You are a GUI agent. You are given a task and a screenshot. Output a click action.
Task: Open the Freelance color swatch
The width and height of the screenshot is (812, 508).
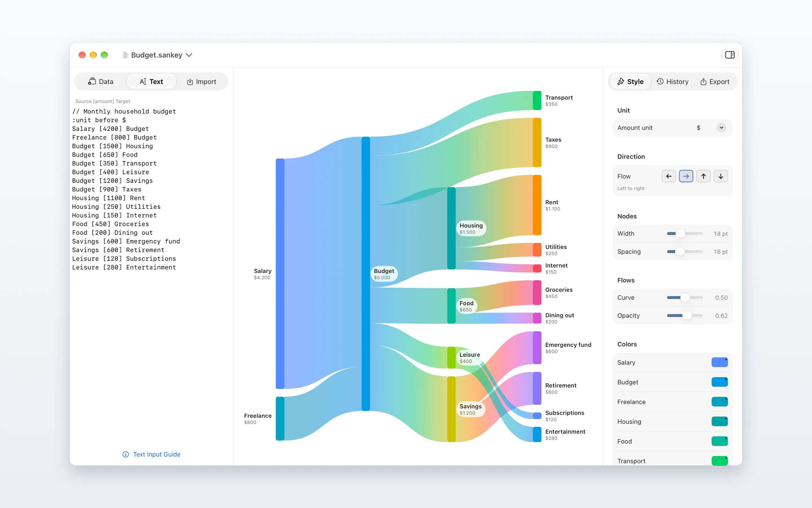(720, 402)
